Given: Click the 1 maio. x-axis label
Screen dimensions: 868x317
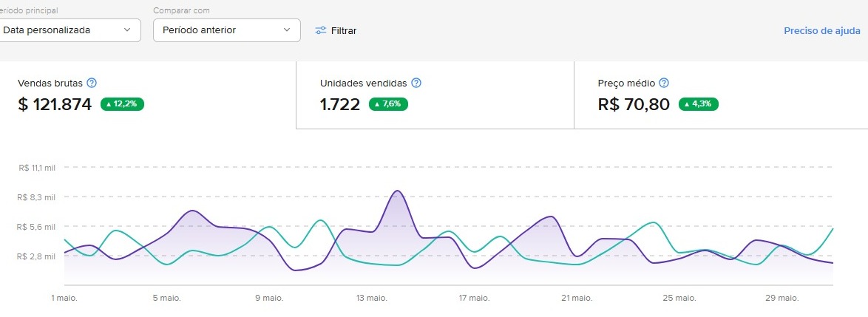Looking at the screenshot, I should (64, 298).
